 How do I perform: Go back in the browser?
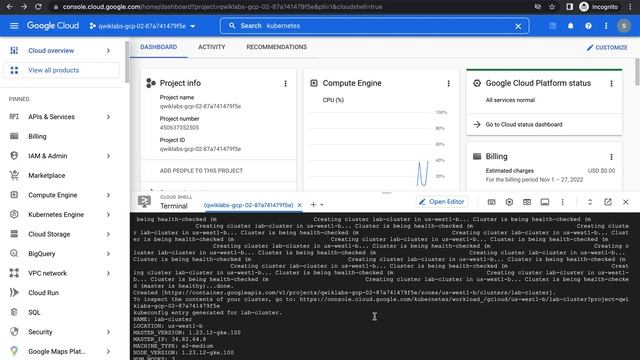click(9, 7)
